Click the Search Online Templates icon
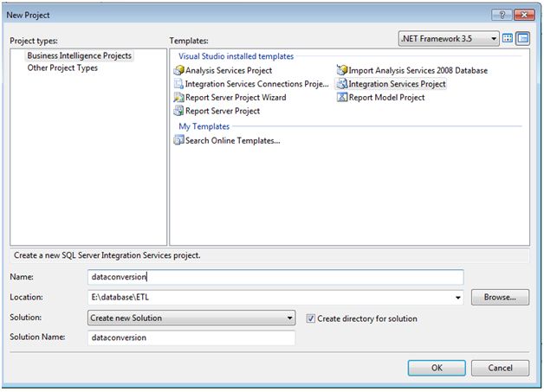The height and width of the screenshot is (392, 544). [178, 140]
